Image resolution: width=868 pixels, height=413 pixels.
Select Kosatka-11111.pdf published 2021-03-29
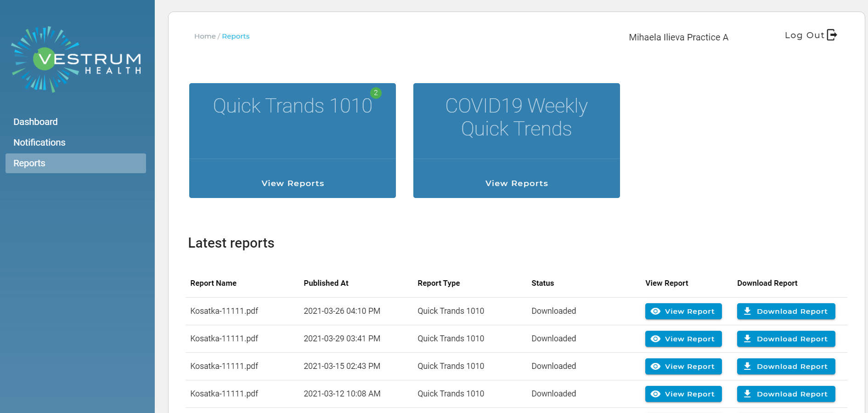224,339
